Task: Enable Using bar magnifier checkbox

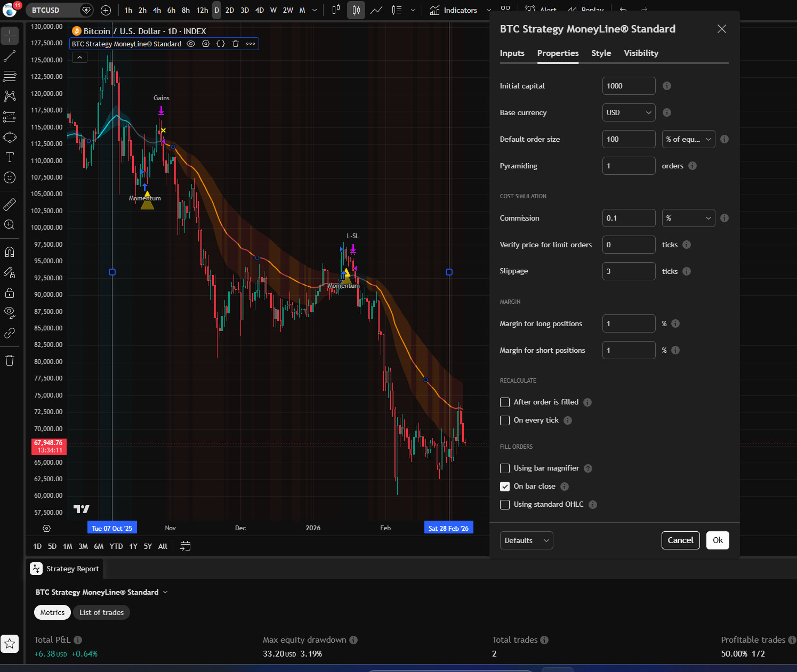Action: [x=505, y=468]
